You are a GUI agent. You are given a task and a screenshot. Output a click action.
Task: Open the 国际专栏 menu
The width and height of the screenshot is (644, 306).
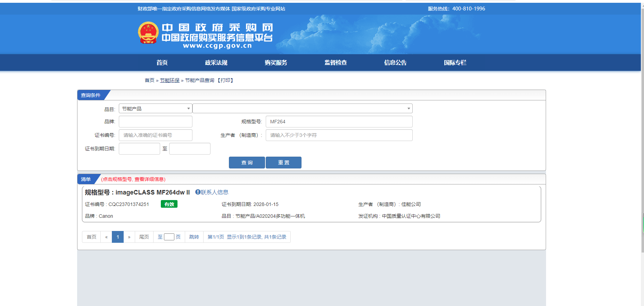click(455, 63)
